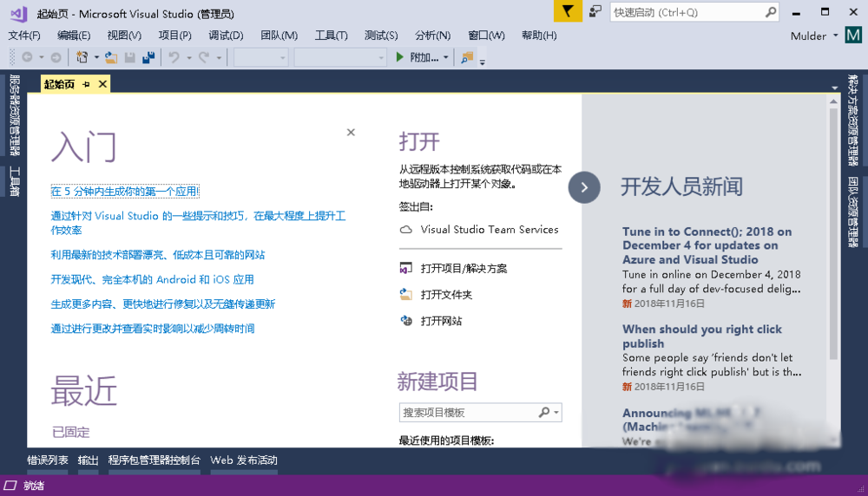The height and width of the screenshot is (496, 868).
Task: Click the 打开项目/解决方案 link
Action: (x=464, y=269)
